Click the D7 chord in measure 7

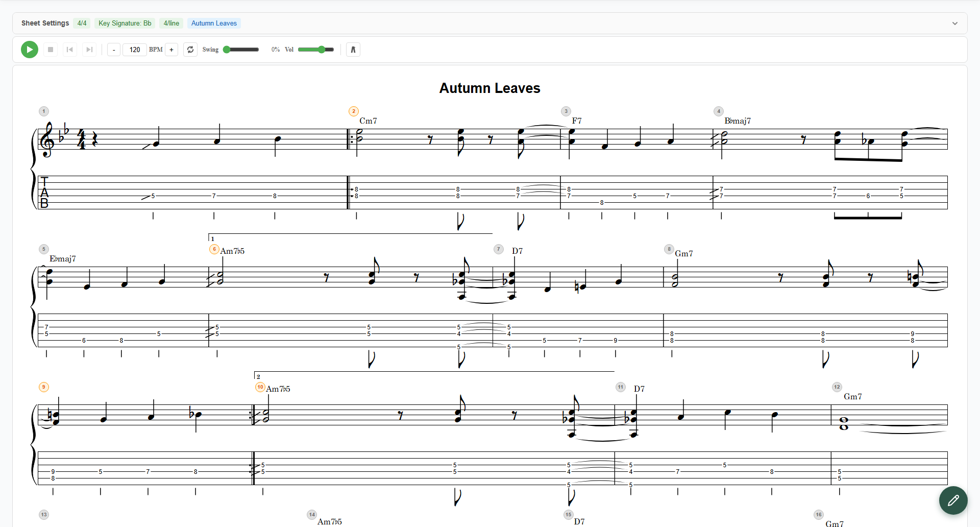click(x=517, y=251)
